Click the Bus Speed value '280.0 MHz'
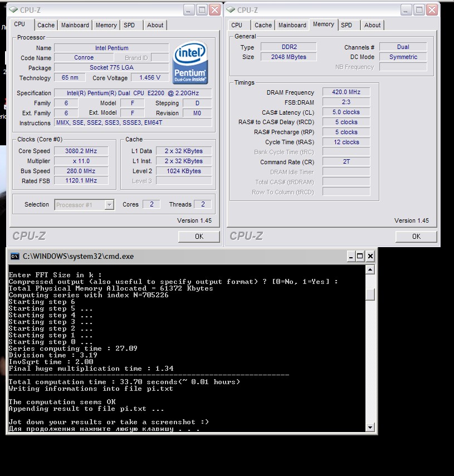 [81, 171]
